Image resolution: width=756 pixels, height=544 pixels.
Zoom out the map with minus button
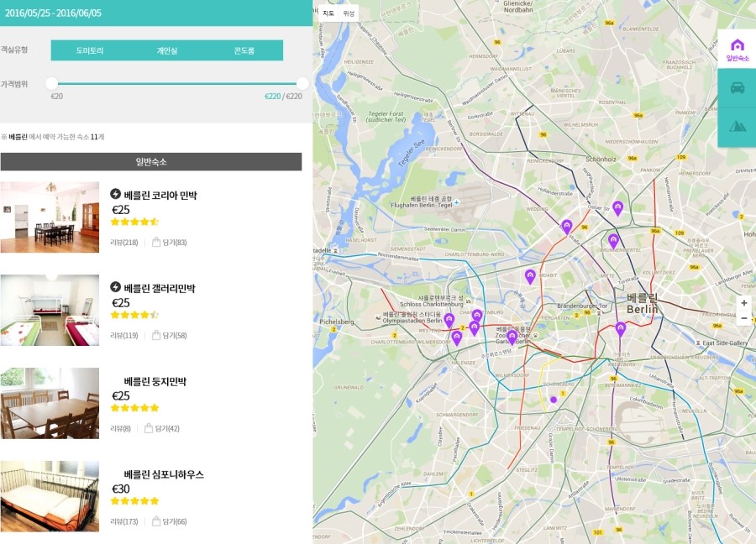pyautogui.click(x=743, y=319)
